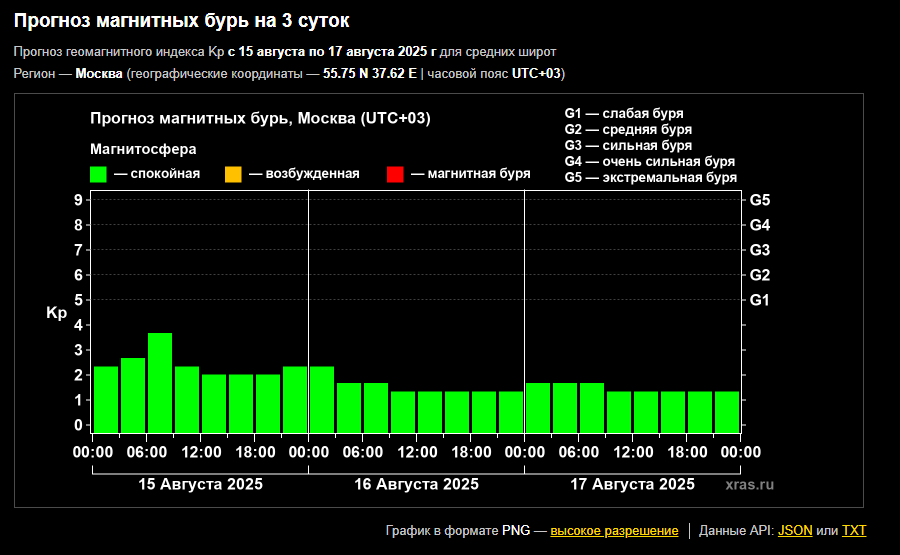This screenshot has width=900, height=555.
Task: Click the xras.ru watermark in chart
Action: point(750,484)
